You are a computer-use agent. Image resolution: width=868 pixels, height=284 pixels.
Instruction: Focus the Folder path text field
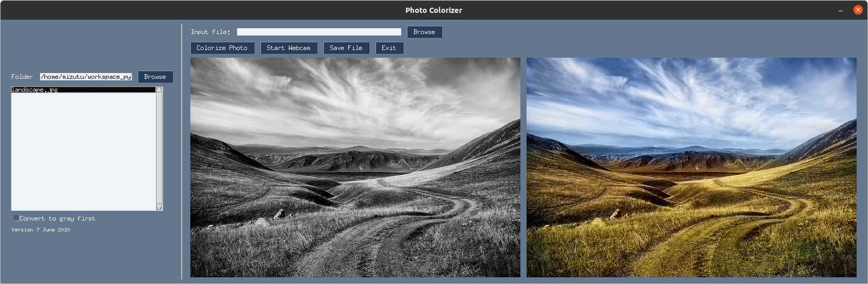86,77
